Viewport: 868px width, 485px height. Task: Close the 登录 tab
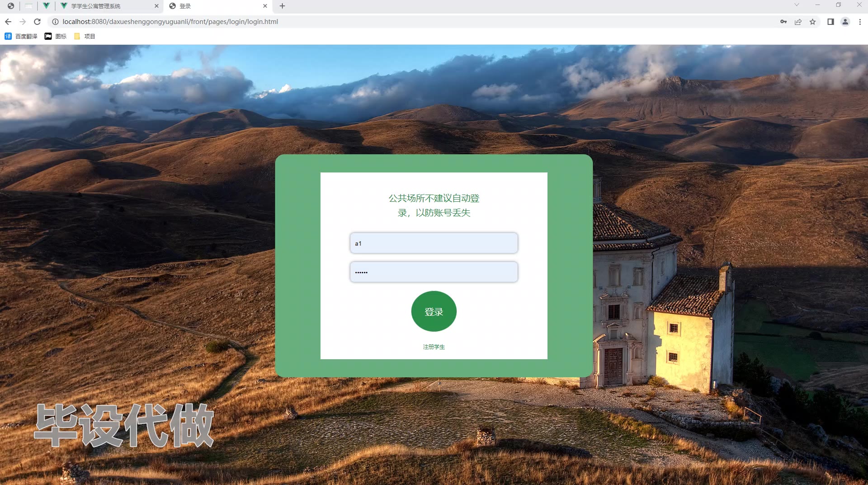[x=265, y=6]
